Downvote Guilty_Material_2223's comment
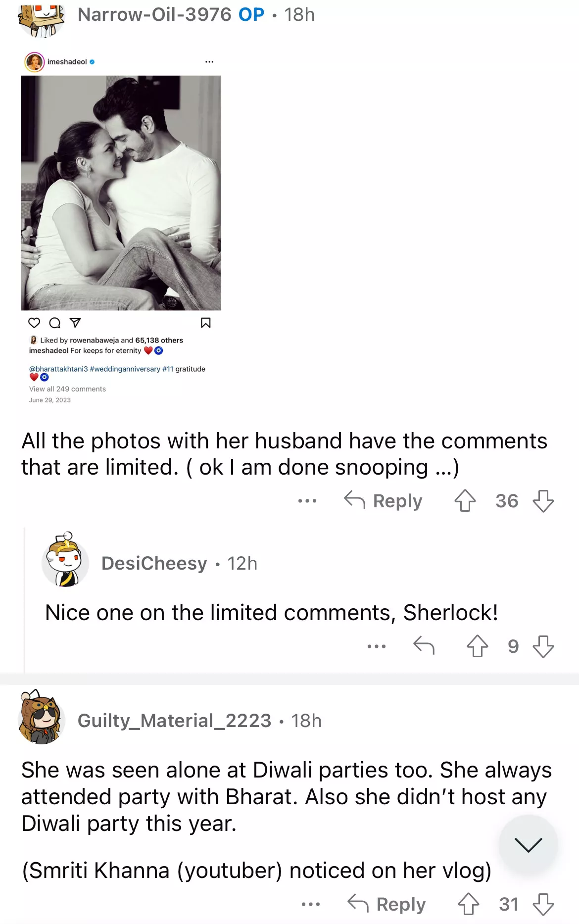This screenshot has height=924, width=579. tap(543, 904)
